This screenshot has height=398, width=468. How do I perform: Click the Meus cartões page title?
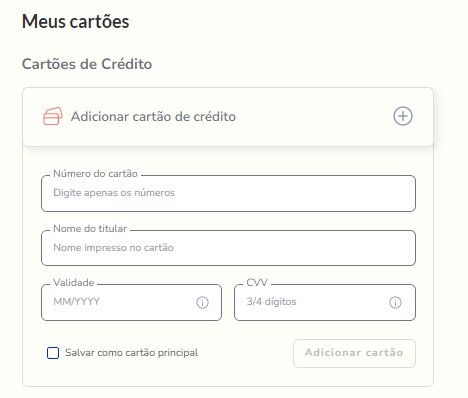[x=76, y=22]
